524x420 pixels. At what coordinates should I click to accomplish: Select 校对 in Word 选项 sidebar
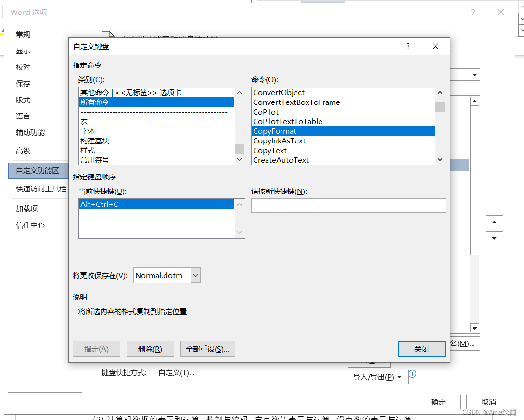tap(23, 67)
